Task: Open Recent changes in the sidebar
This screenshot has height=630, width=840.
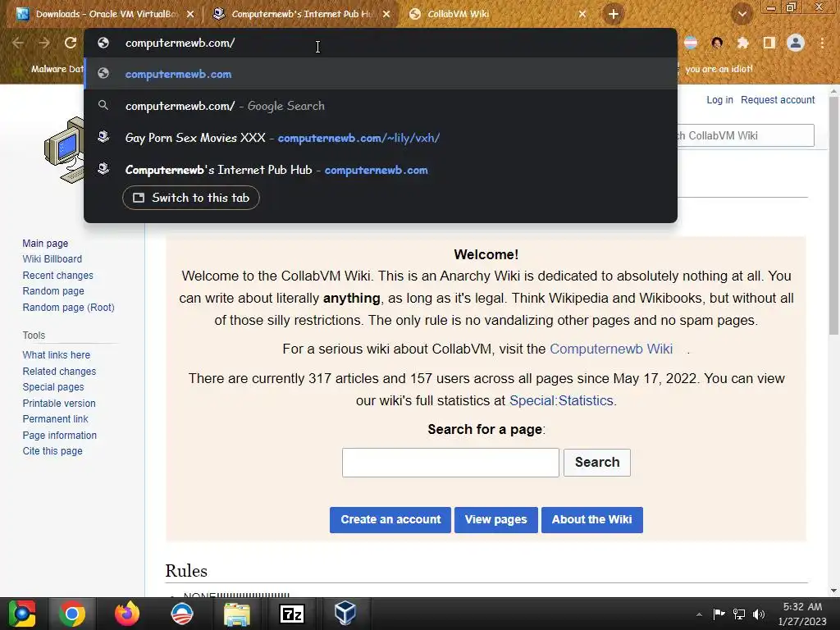Action: point(58,276)
